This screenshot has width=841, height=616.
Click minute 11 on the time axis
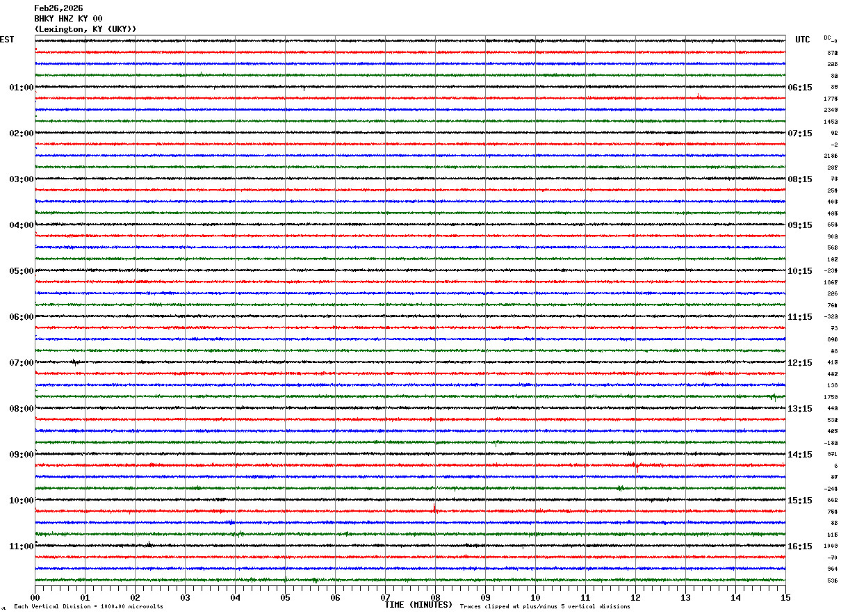coord(585,597)
